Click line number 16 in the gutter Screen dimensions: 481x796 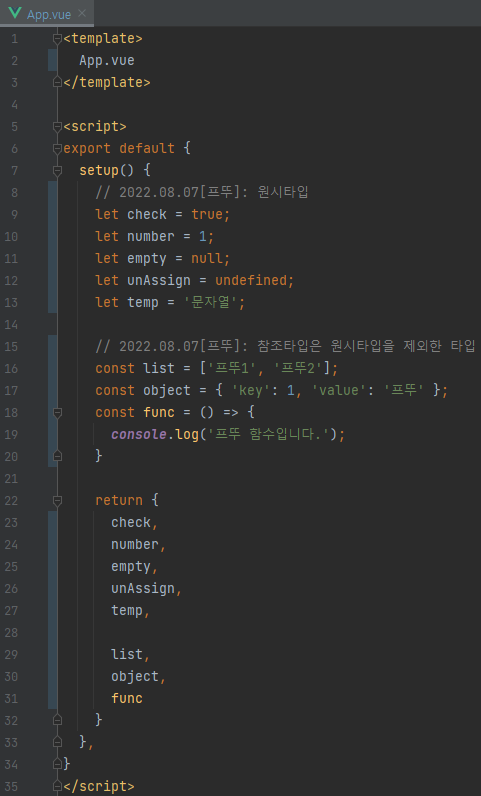tap(11, 369)
